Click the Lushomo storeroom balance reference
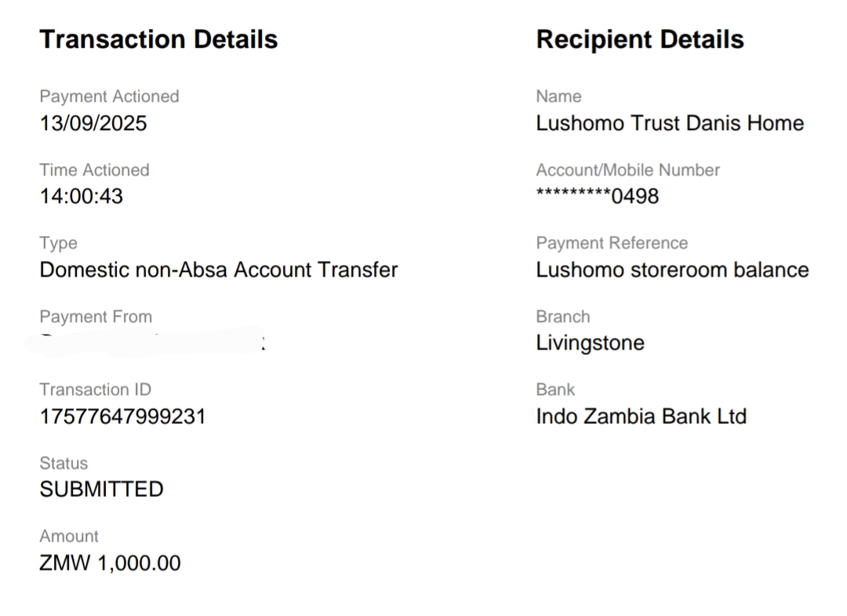Screen dimensions: 847x616 [672, 270]
